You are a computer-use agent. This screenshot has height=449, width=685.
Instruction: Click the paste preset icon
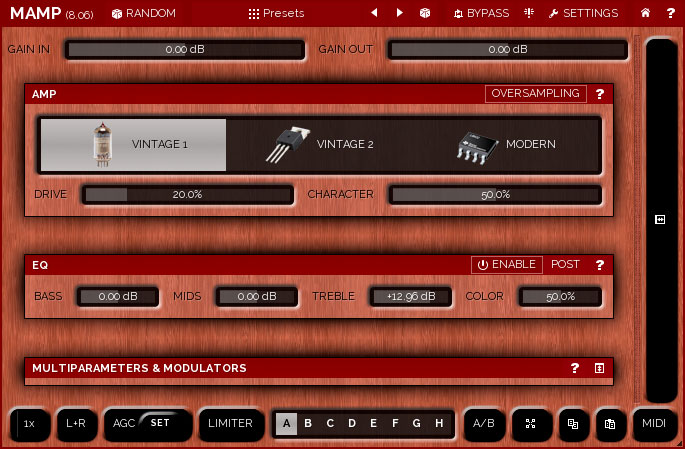610,423
